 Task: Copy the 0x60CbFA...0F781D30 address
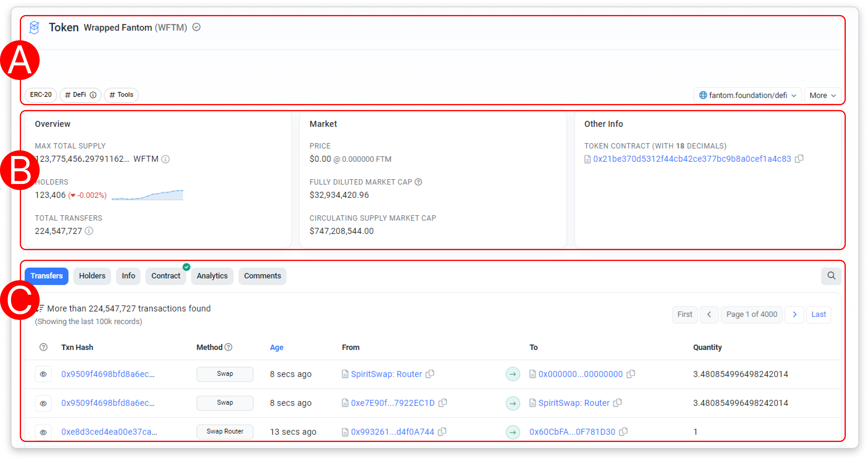pos(623,431)
